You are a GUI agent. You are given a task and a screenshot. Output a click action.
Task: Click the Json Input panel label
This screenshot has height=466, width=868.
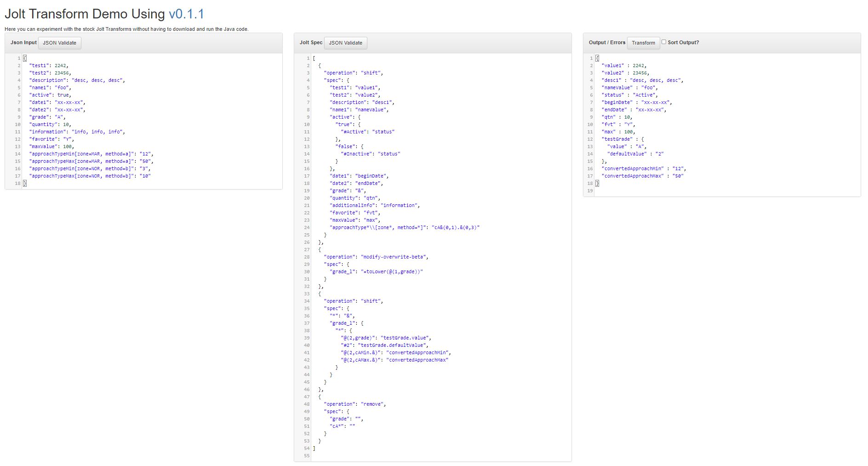[x=23, y=42]
